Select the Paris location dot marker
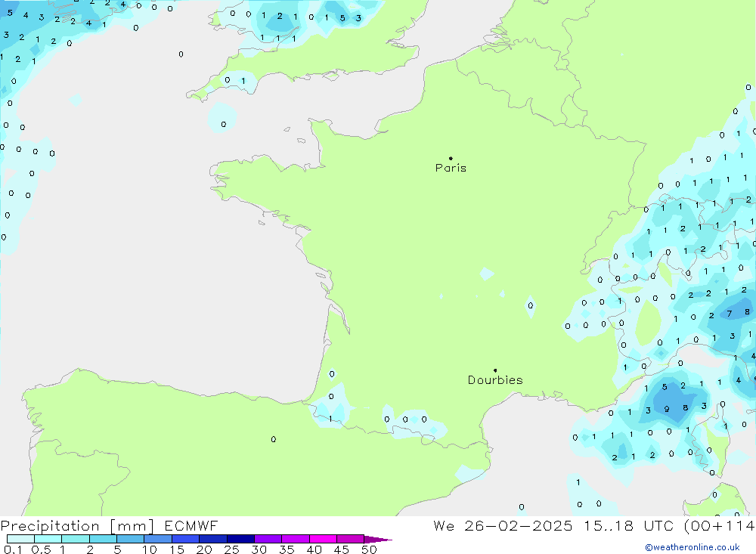 click(x=451, y=158)
